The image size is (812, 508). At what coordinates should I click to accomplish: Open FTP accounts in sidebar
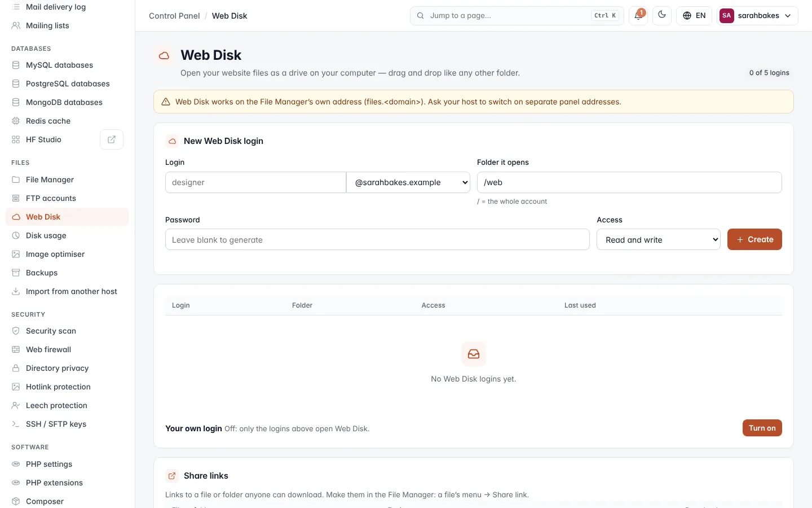tap(67, 198)
